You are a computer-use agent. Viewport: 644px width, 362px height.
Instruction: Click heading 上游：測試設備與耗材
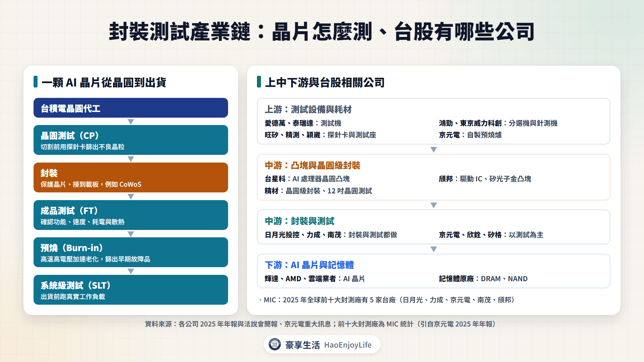coord(308,109)
